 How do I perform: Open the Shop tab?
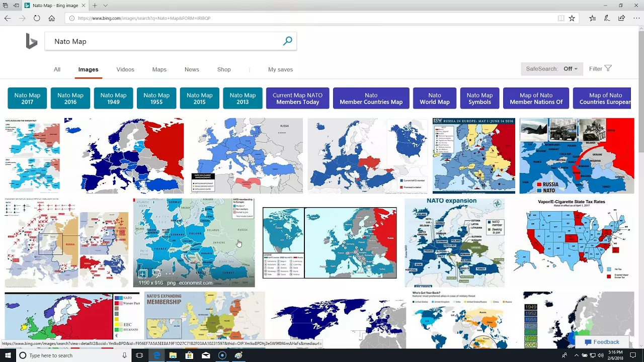tap(224, 69)
